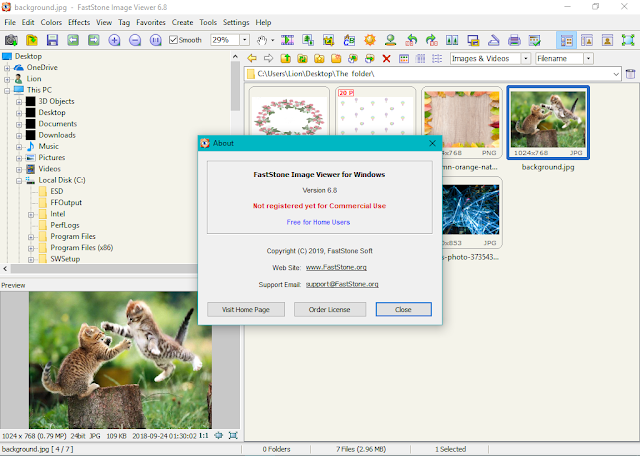The width and height of the screenshot is (640, 456).
Task: Click the Full Screen toolbar icon
Action: pos(628,40)
